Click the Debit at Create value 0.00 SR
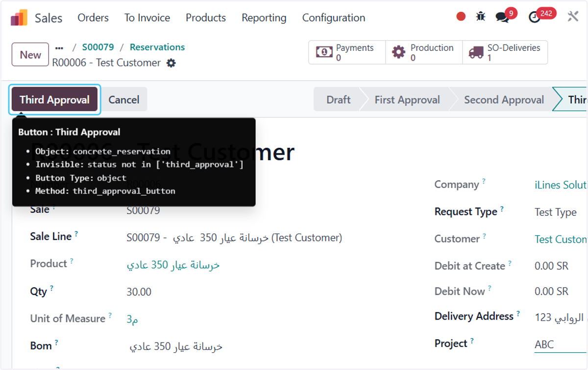The image size is (588, 370). 551,266
